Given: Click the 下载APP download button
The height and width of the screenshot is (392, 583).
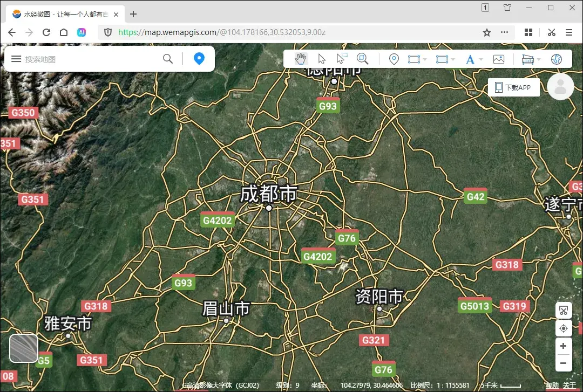Looking at the screenshot, I should tap(513, 87).
